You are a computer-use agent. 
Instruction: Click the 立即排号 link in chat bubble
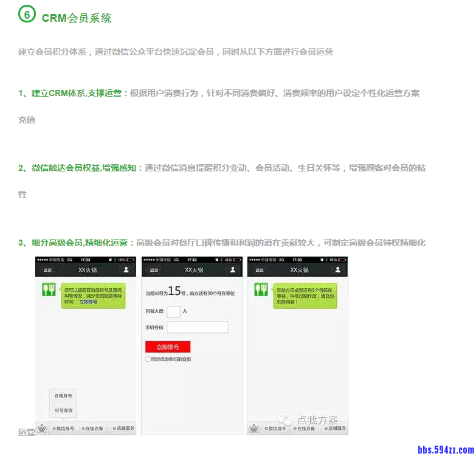tap(88, 302)
